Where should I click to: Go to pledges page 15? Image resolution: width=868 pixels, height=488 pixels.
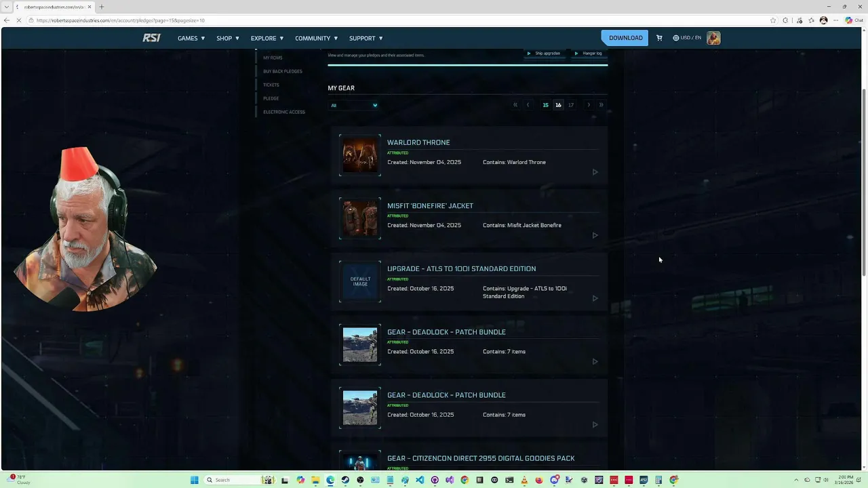(x=545, y=105)
